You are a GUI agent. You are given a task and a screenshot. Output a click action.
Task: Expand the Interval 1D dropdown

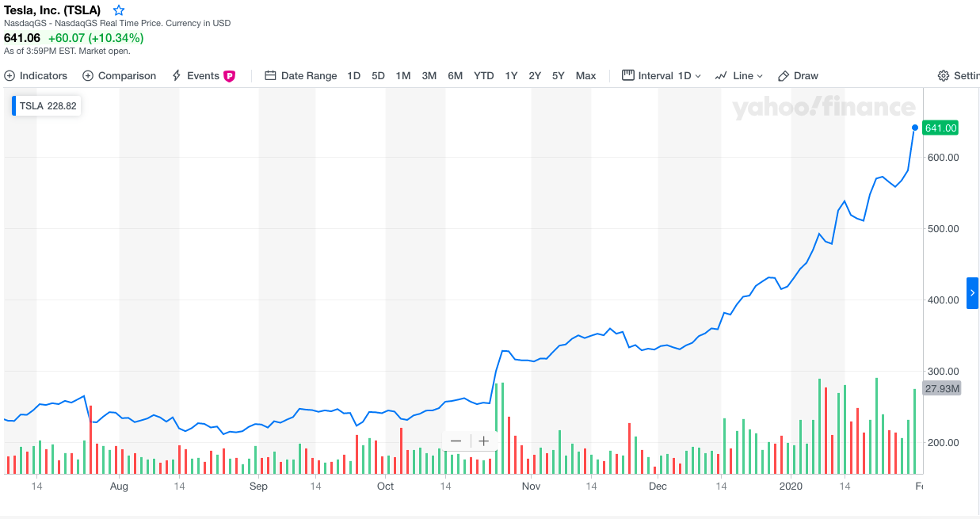pyautogui.click(x=662, y=76)
